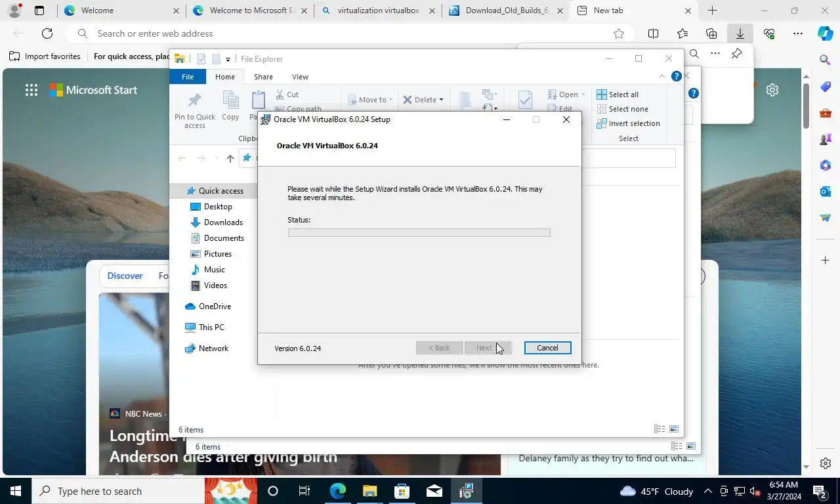Open Edge profile icon

point(14,10)
